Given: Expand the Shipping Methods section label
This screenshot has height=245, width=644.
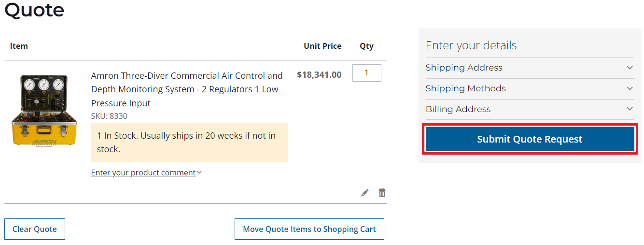Looking at the screenshot, I should tap(465, 89).
